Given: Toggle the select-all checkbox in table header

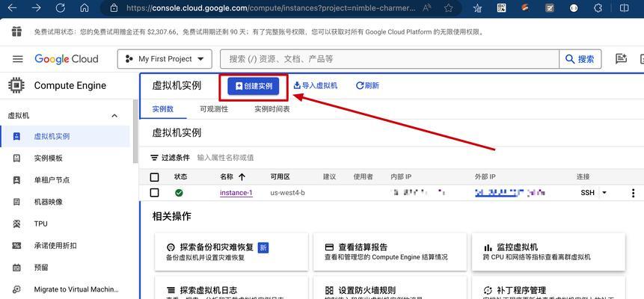Looking at the screenshot, I should (x=154, y=177).
